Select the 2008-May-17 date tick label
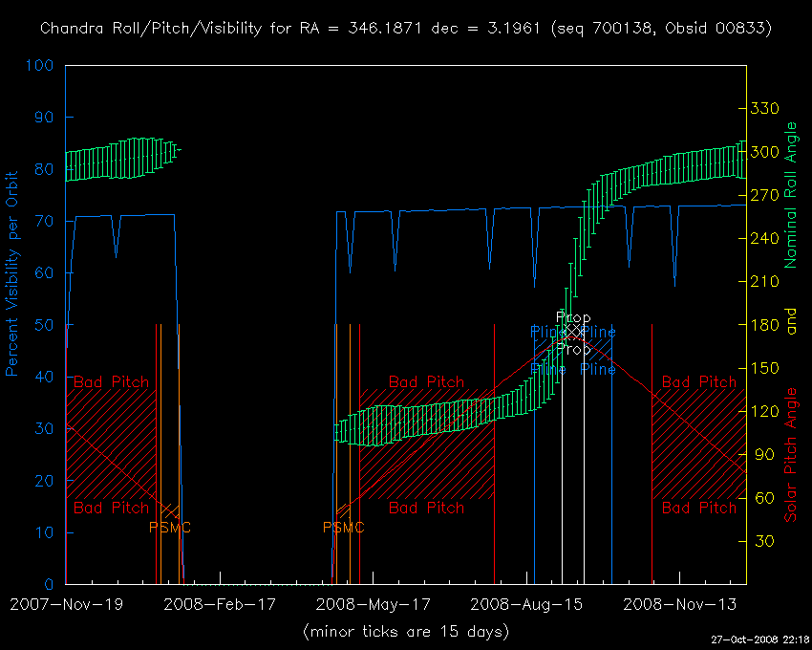This screenshot has width=812, height=650. [x=373, y=604]
